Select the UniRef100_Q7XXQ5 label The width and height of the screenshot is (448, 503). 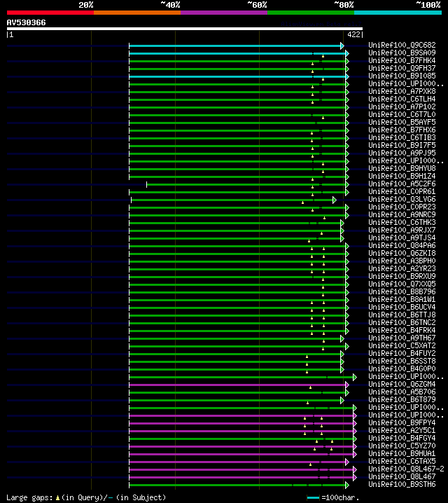402,284
